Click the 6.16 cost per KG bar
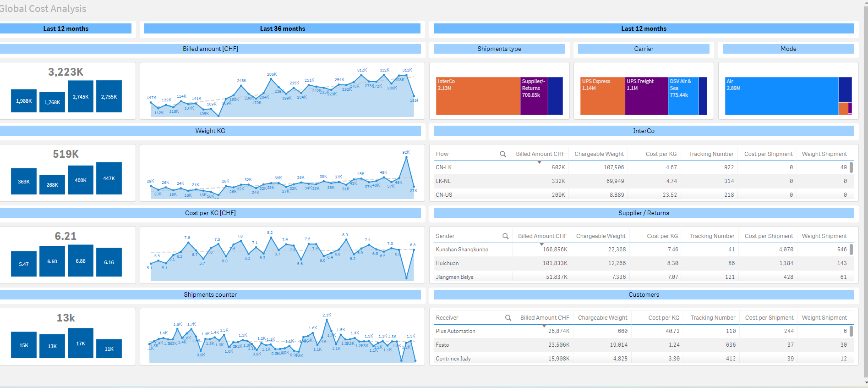This screenshot has width=868, height=388. (109, 262)
